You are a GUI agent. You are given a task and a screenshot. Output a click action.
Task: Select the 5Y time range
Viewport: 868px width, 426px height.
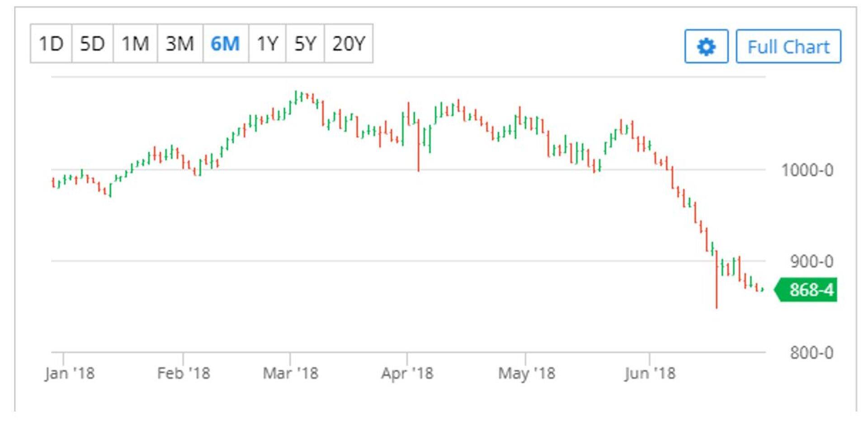tap(305, 44)
